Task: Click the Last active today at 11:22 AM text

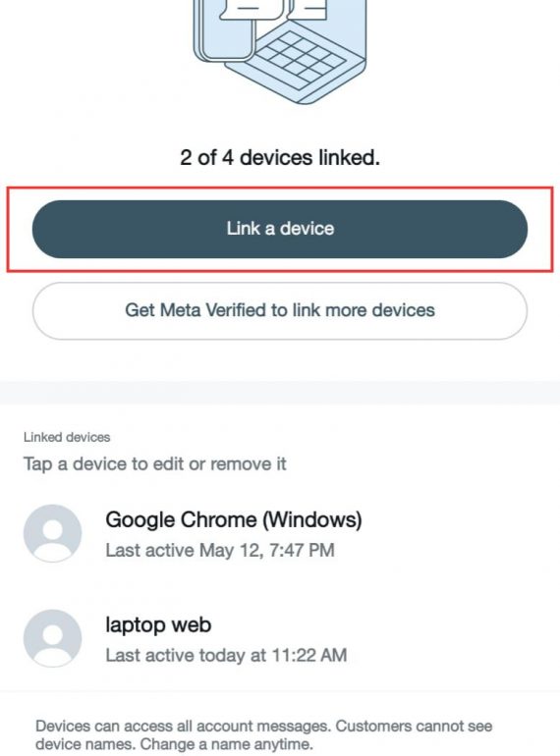Action: click(x=226, y=655)
